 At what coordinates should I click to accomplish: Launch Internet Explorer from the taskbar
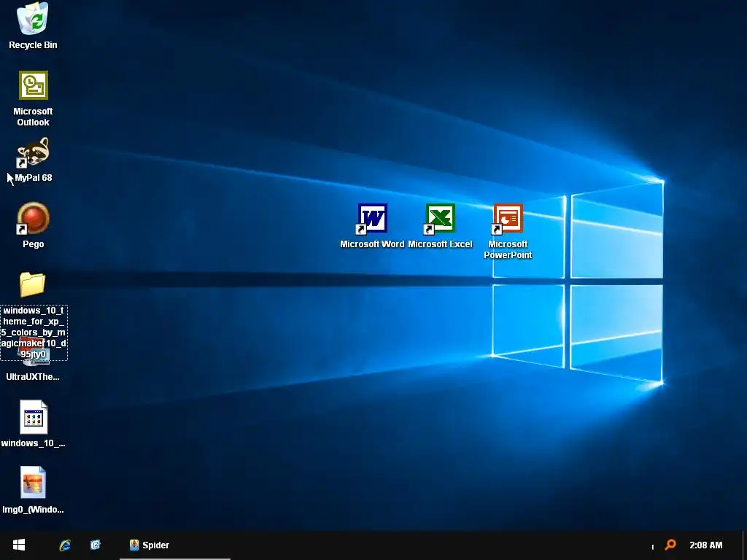(x=65, y=545)
